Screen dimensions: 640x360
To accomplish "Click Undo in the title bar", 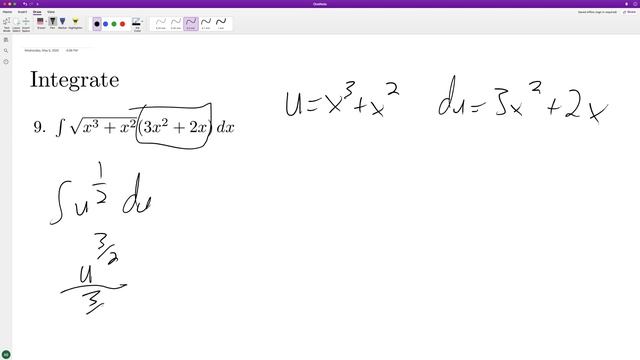I will [25, 4].
